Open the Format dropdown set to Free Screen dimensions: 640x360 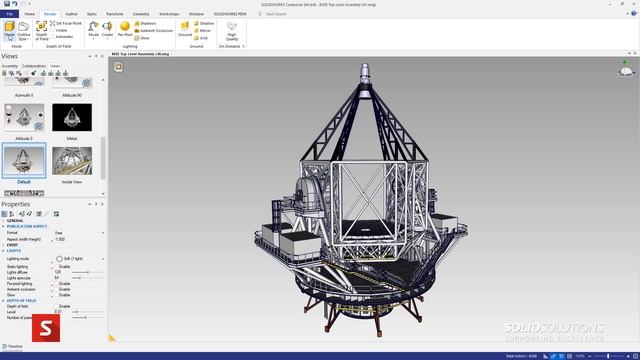[80, 233]
